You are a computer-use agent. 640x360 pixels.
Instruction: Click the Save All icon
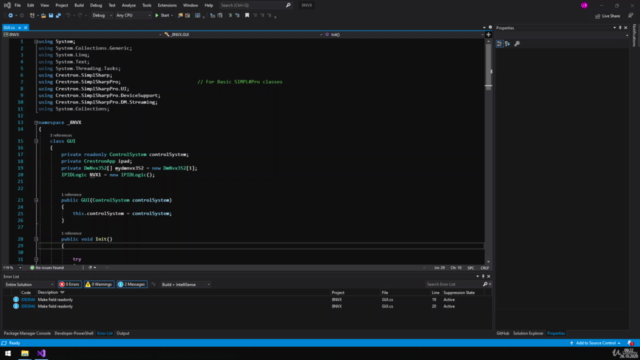[58, 16]
